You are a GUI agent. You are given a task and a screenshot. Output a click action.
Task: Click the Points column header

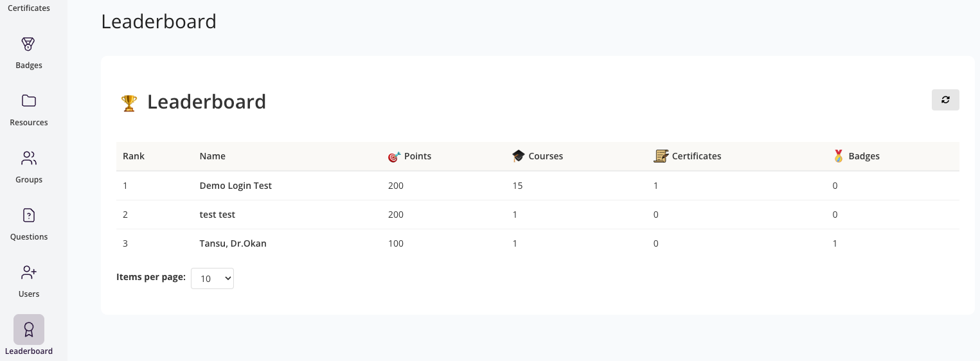coord(417,156)
